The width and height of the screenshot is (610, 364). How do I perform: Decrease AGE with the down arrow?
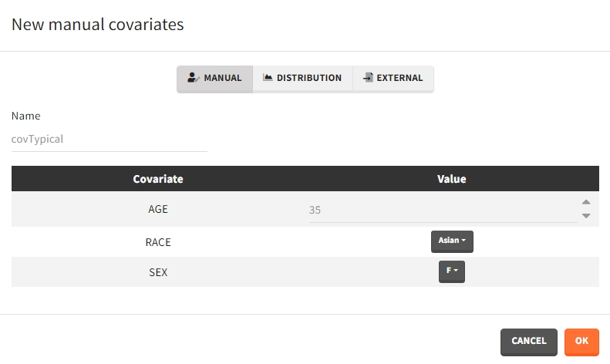(x=586, y=216)
